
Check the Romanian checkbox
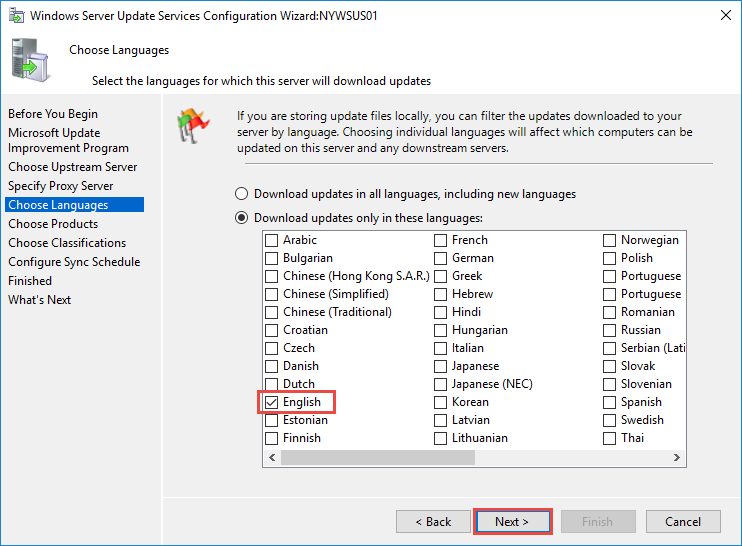(x=610, y=312)
